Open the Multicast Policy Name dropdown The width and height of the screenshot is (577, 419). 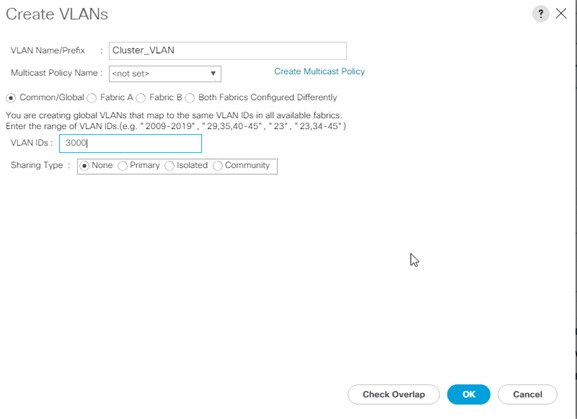tap(165, 74)
